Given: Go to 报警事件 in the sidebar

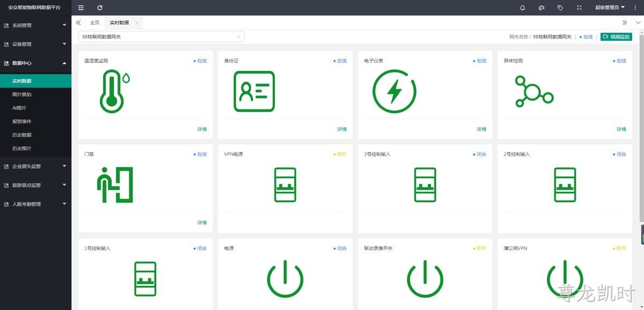Looking at the screenshot, I should coord(35,121).
